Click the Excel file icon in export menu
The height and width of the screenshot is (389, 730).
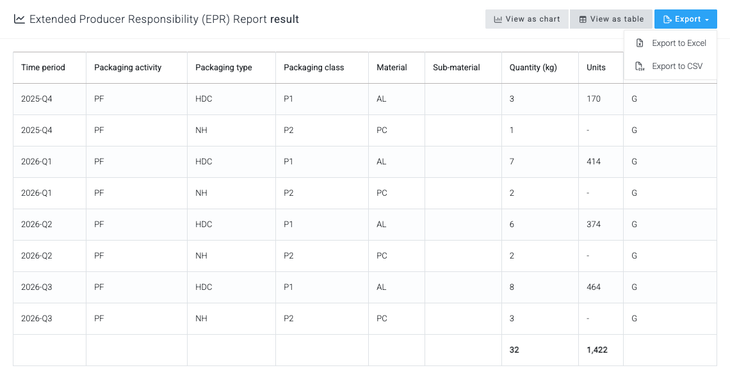640,43
